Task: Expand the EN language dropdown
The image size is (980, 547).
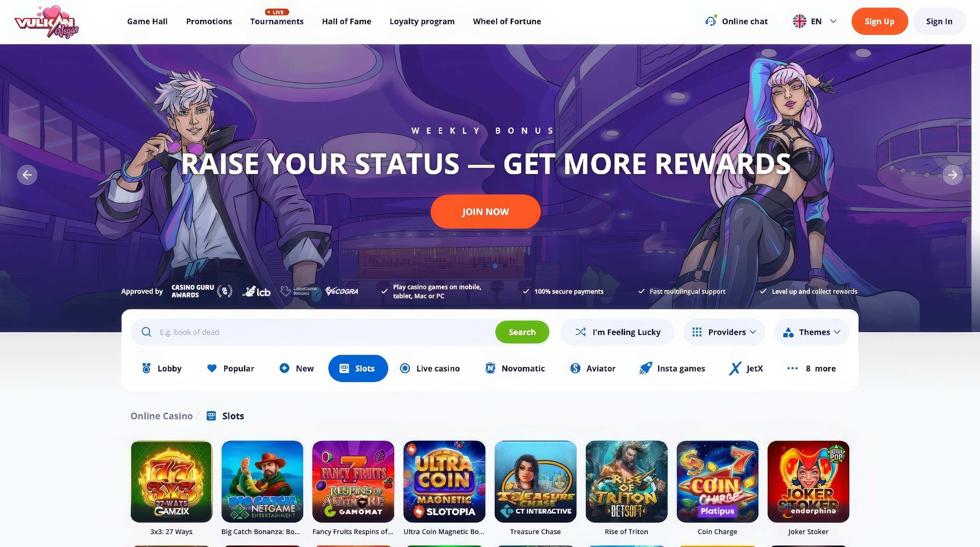Action: click(814, 21)
